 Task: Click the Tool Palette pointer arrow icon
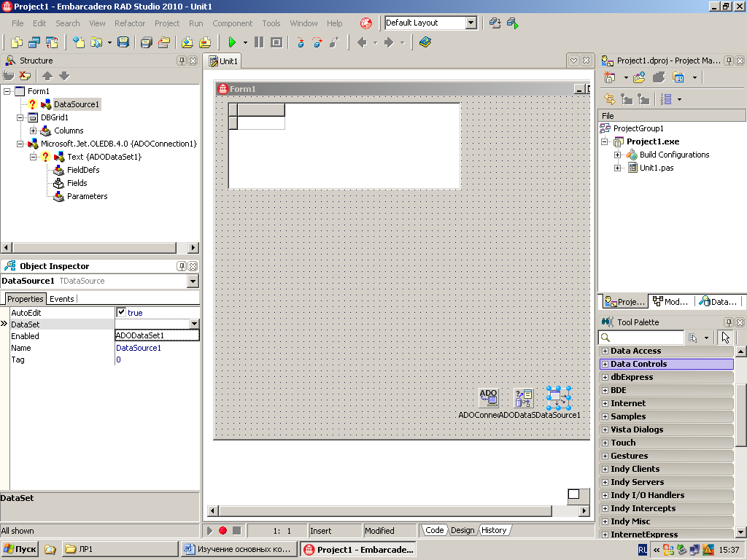[725, 337]
